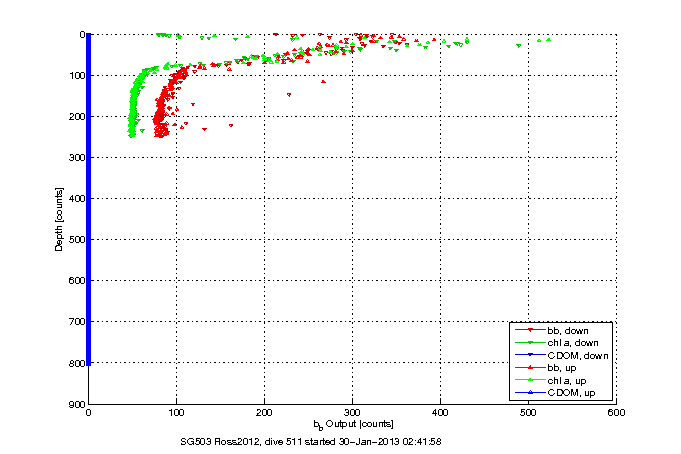Click the blue up-triangle legend marker
The width and height of the screenshot is (681, 454).
point(530,393)
